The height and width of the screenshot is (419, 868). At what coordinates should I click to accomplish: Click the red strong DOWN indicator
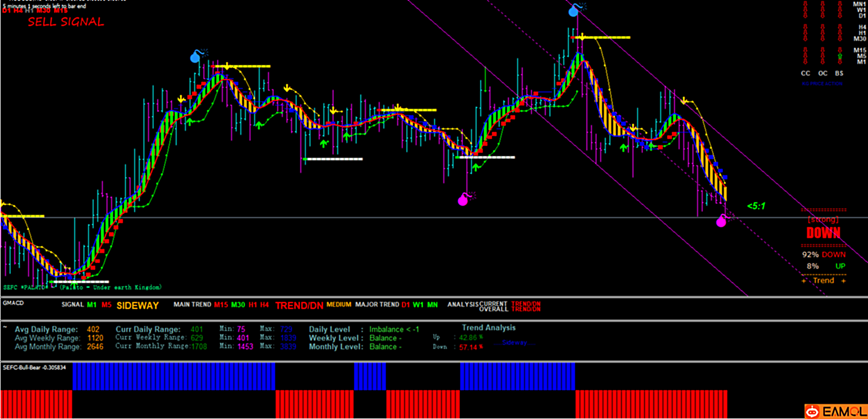823,233
